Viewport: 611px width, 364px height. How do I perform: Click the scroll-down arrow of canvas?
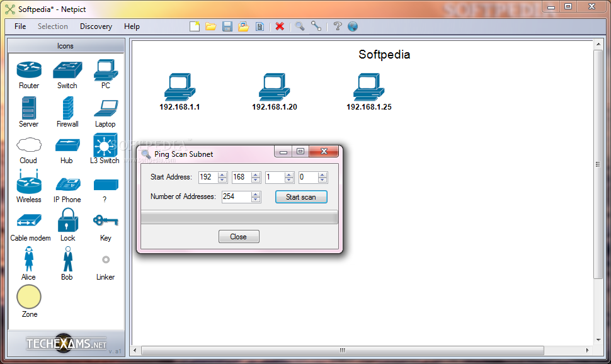click(598, 340)
